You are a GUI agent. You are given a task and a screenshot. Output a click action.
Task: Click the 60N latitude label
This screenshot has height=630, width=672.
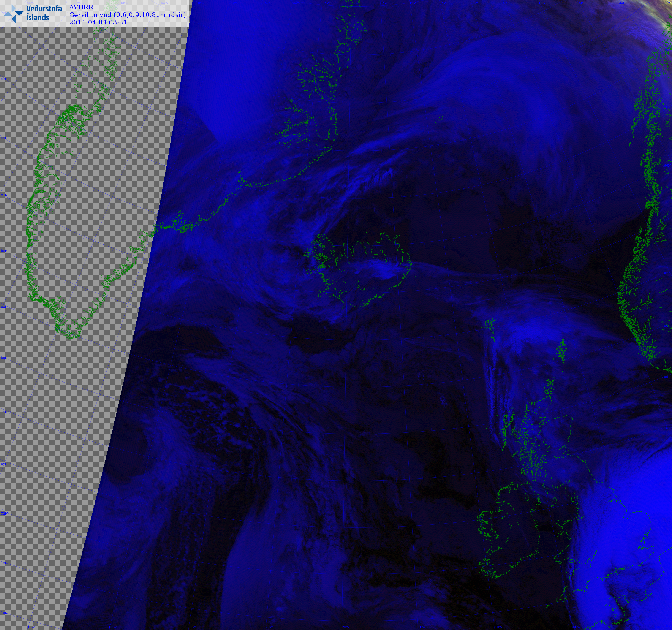tap(4, 307)
